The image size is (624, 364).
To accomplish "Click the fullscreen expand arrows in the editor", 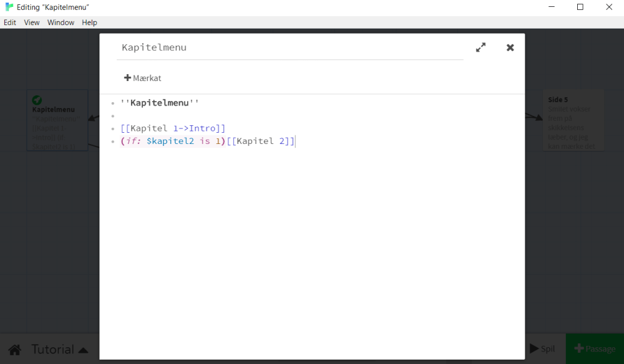I will click(x=480, y=47).
